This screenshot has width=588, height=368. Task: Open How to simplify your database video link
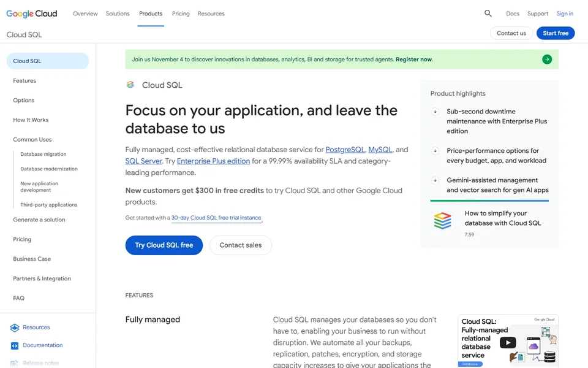tap(502, 218)
